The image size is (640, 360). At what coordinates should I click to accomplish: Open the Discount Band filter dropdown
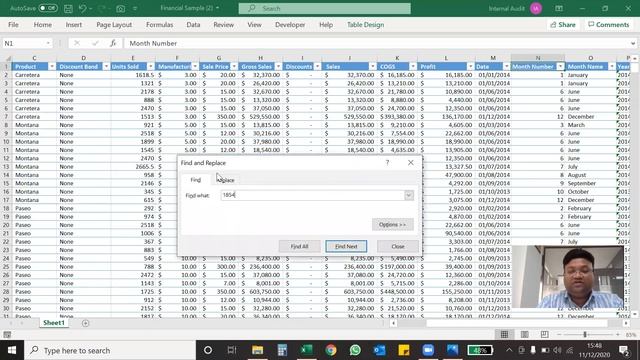(106, 67)
